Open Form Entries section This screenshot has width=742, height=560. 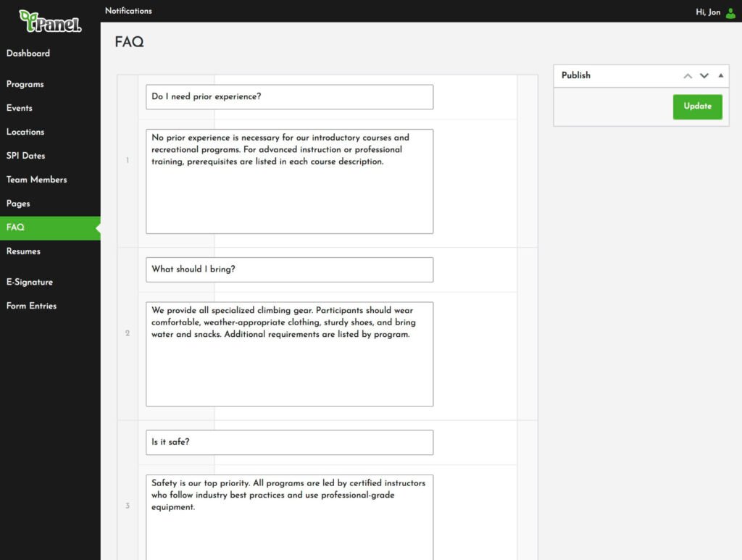[31, 306]
